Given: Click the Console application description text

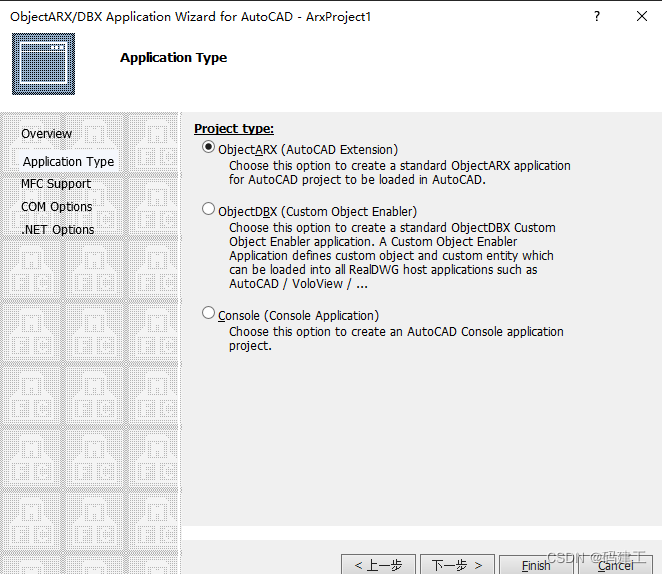Looking at the screenshot, I should 395,338.
